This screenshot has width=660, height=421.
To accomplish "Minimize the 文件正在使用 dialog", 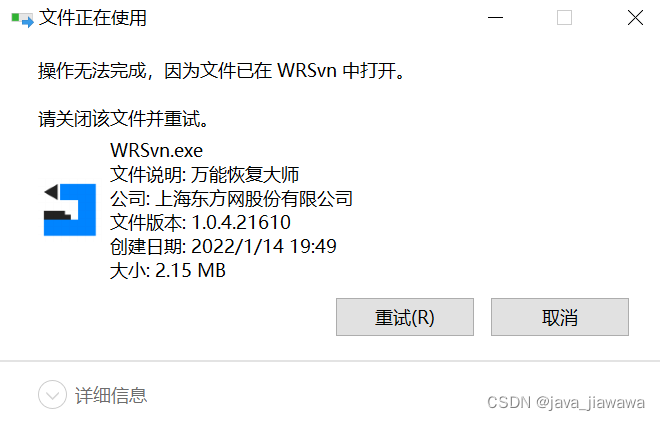I will [x=495, y=18].
